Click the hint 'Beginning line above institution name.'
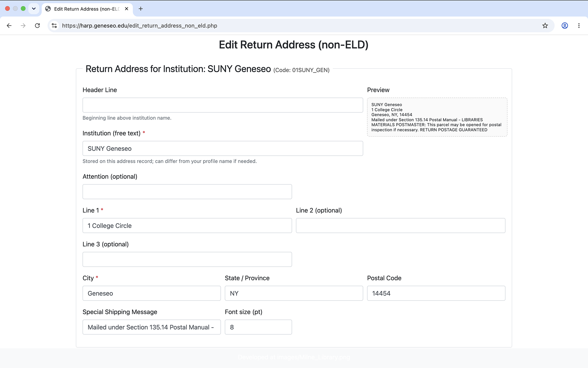The image size is (588, 368). click(127, 118)
